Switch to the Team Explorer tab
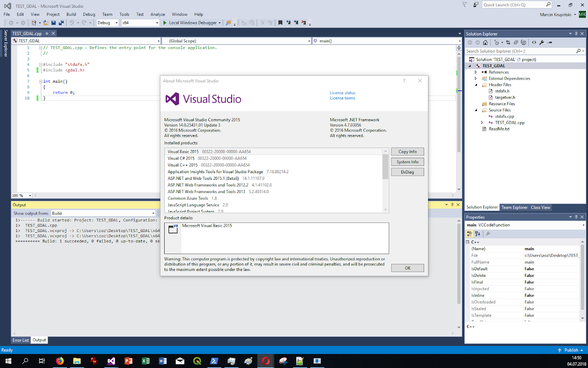 pyautogui.click(x=514, y=207)
